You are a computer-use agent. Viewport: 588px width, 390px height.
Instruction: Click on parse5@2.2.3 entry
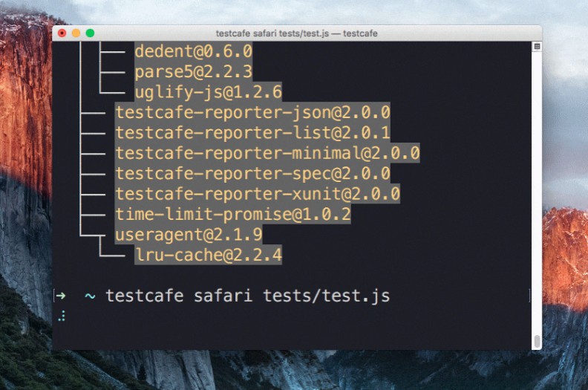pyautogui.click(x=193, y=72)
